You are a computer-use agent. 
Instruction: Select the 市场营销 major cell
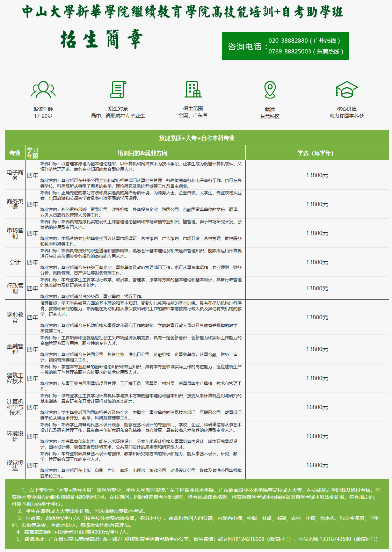click(x=15, y=233)
